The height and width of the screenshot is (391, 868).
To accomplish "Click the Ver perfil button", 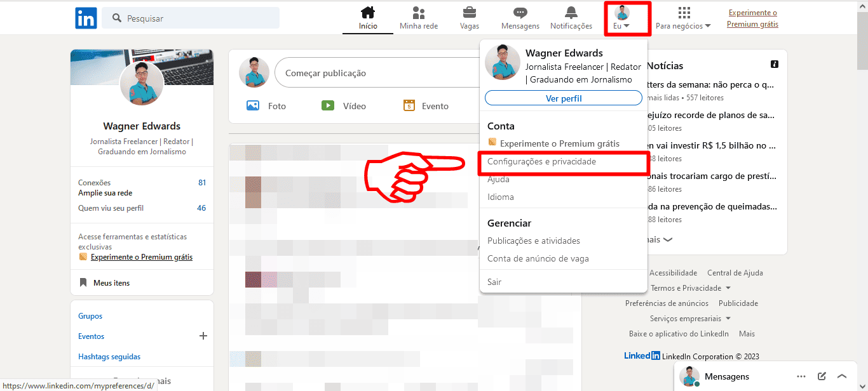I will 564,98.
